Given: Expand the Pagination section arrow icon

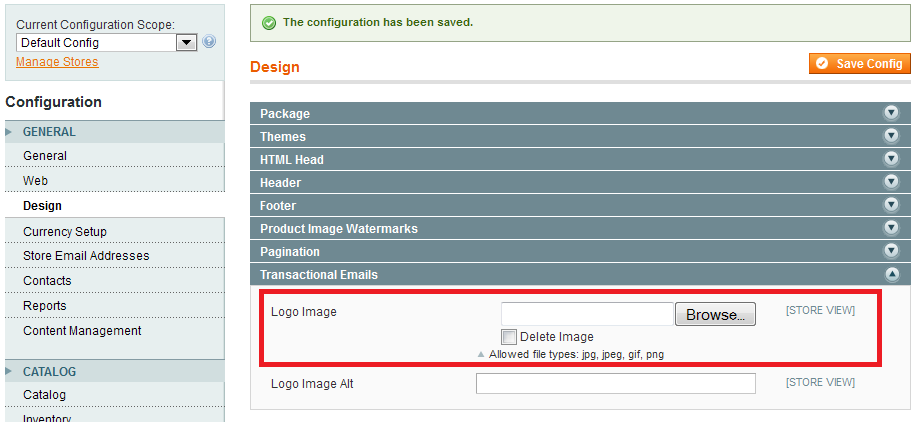Looking at the screenshot, I should pyautogui.click(x=891, y=251).
